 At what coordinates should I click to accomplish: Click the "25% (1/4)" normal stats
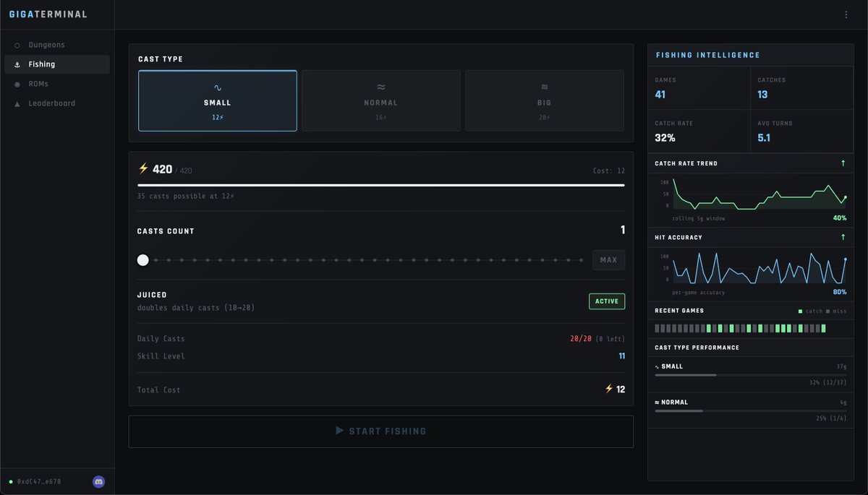[x=830, y=418]
